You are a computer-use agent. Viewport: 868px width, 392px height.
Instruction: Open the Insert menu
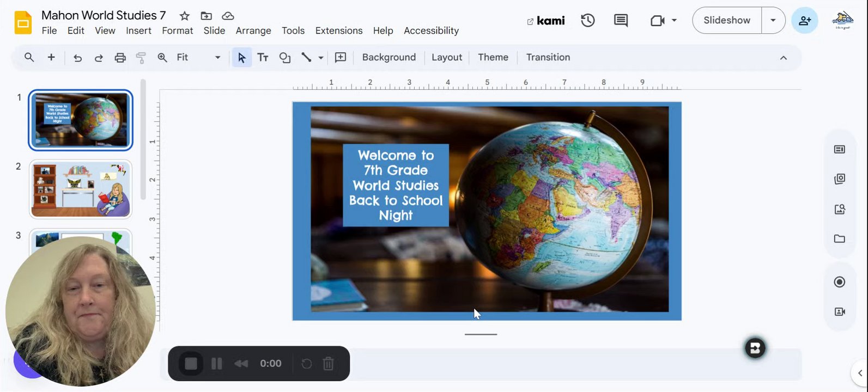138,30
